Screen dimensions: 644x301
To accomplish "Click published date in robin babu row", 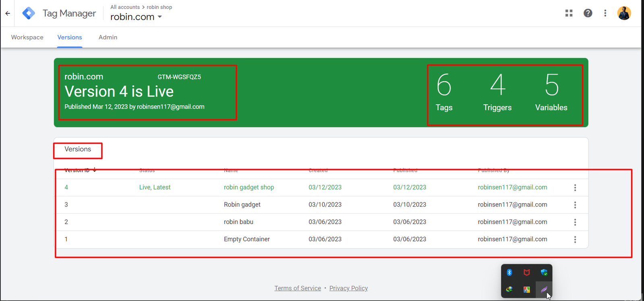I will [x=410, y=222].
